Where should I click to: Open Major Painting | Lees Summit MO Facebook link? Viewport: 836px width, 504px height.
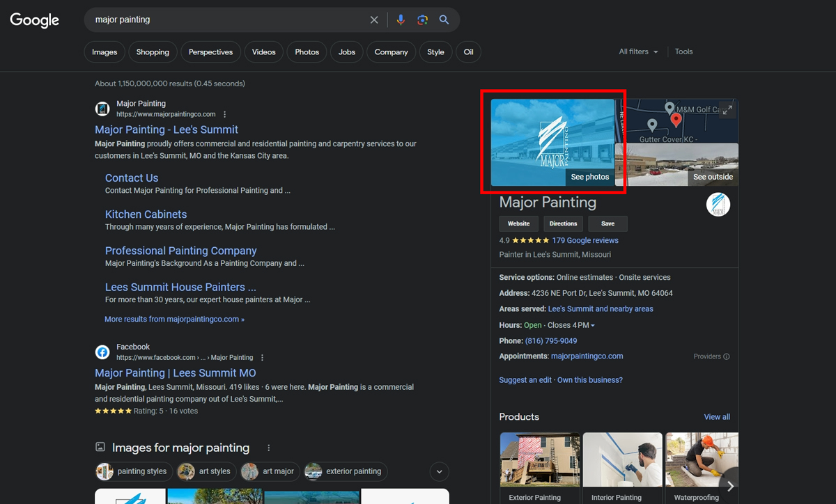pyautogui.click(x=176, y=373)
